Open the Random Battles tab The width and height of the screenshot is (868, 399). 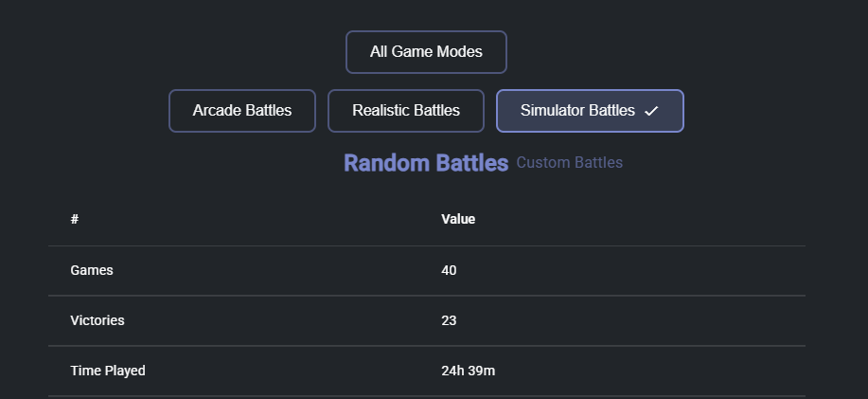[x=426, y=163]
